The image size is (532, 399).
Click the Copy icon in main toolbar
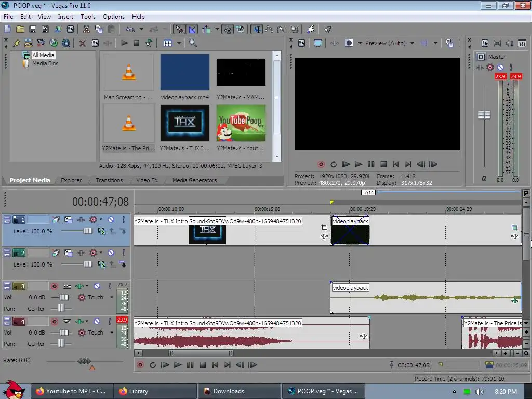point(99,29)
